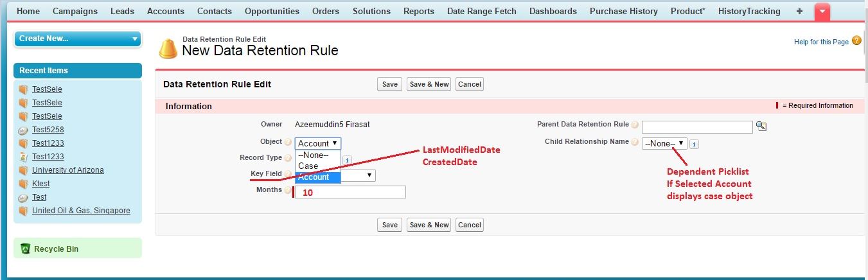Image resolution: width=868 pixels, height=280 pixels.
Task: Click the United Oil & Gas account icon
Action: pos(23,211)
